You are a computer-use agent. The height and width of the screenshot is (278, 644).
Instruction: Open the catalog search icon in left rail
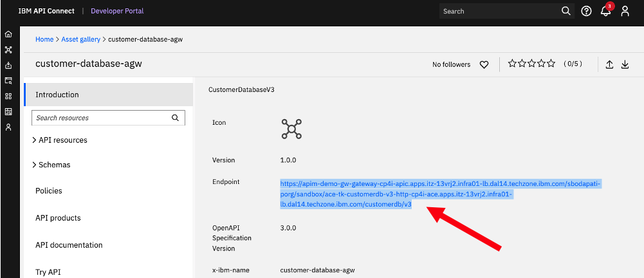8,80
